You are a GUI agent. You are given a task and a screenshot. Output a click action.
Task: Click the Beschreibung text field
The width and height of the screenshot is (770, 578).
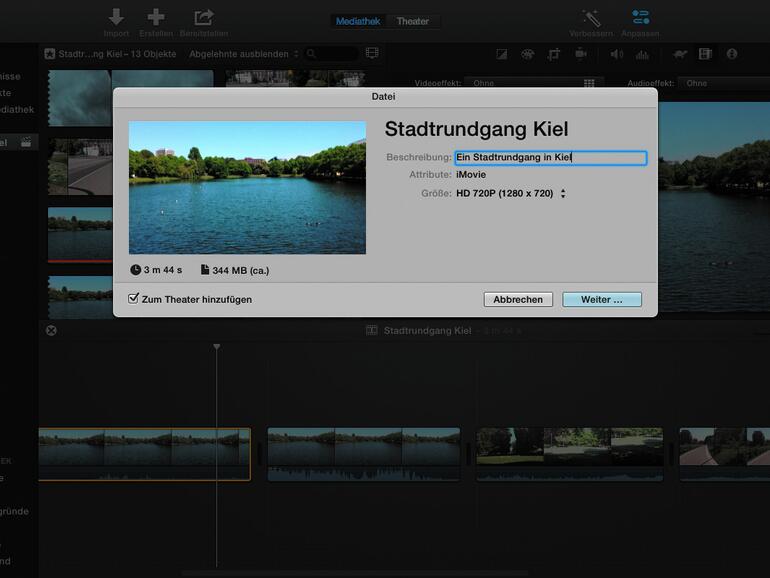click(550, 157)
